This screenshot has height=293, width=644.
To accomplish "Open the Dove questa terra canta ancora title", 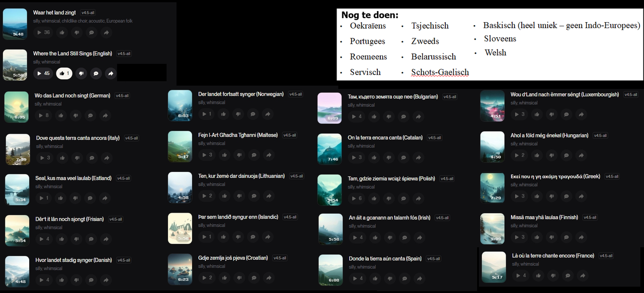I will 78,138.
